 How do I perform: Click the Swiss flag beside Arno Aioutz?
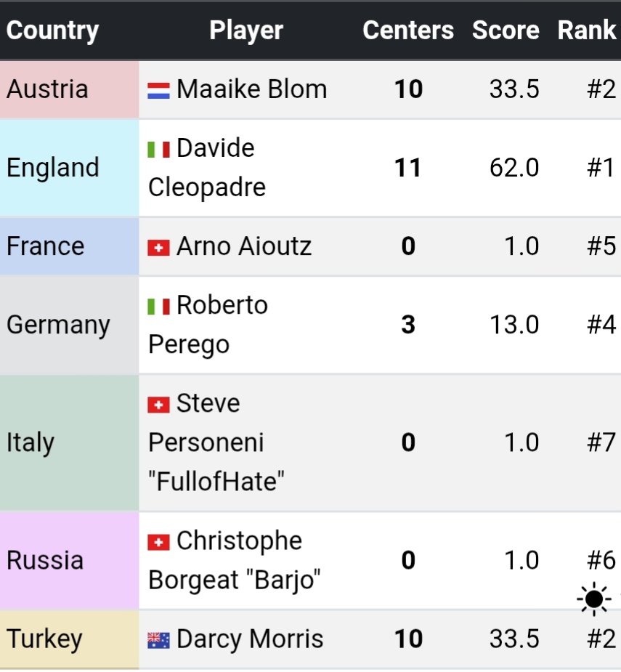158,247
